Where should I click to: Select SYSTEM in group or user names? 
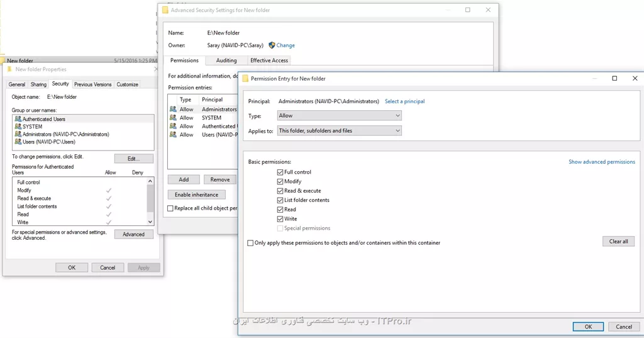pos(84,127)
